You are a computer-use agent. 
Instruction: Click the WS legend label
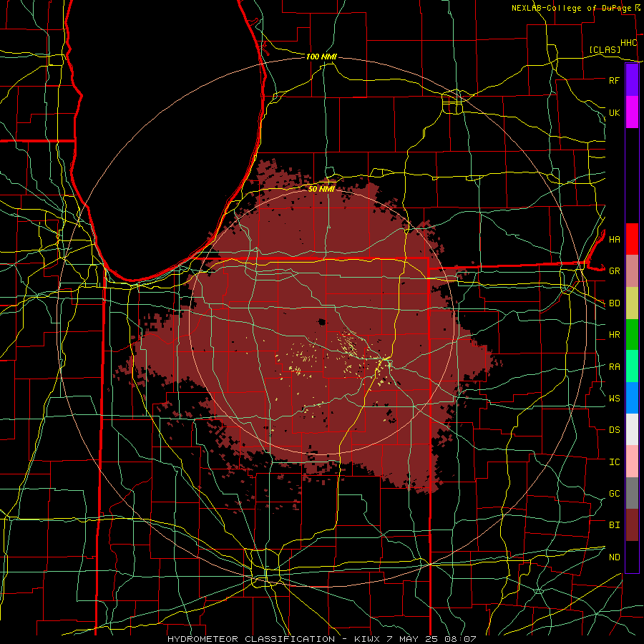[614, 398]
